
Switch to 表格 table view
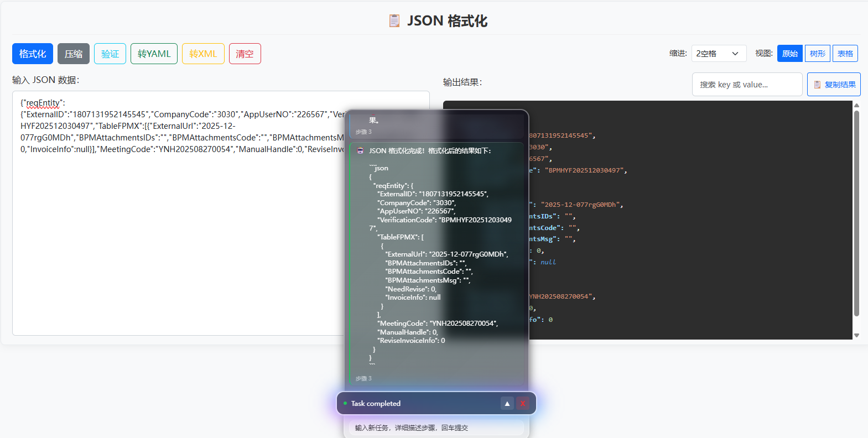tap(845, 54)
